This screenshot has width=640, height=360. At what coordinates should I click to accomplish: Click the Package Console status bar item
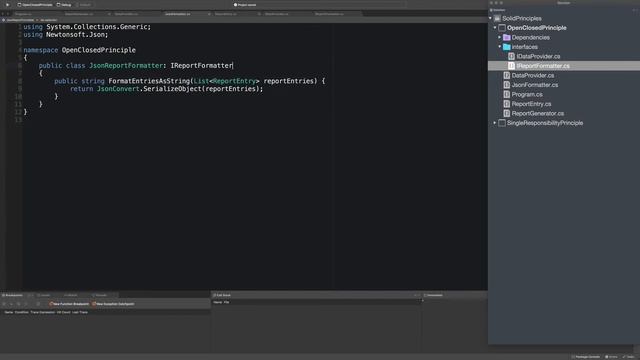coord(586,357)
